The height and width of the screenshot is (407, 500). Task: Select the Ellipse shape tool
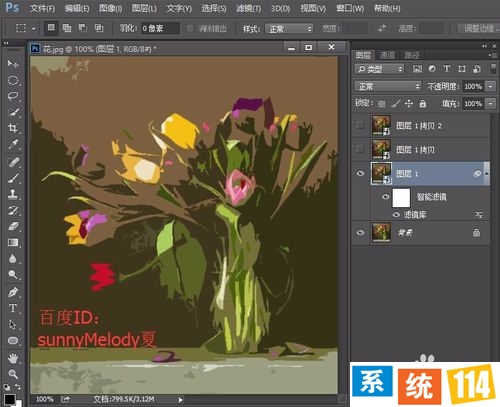(13, 340)
